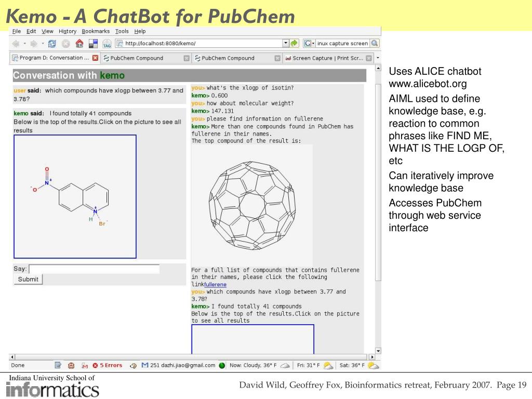The height and width of the screenshot is (399, 532).
Task: Open the search engine selector dropdown
Action: [313, 43]
